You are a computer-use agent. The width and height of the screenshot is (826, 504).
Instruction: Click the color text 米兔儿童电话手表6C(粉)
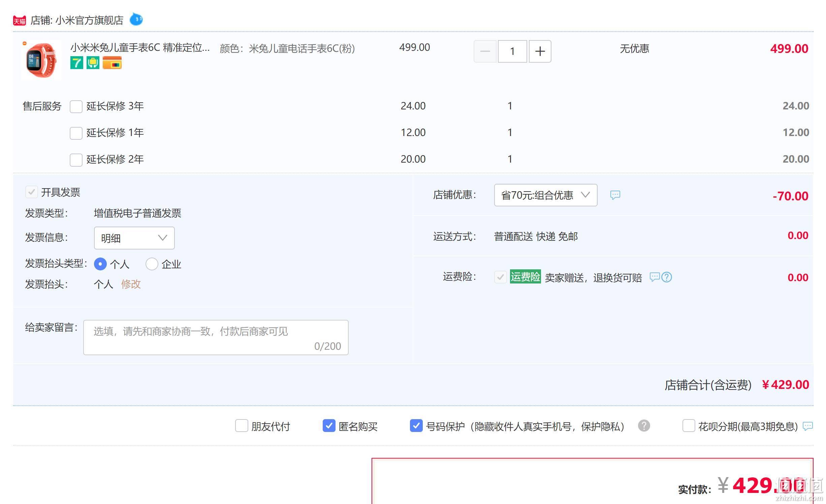tap(302, 48)
